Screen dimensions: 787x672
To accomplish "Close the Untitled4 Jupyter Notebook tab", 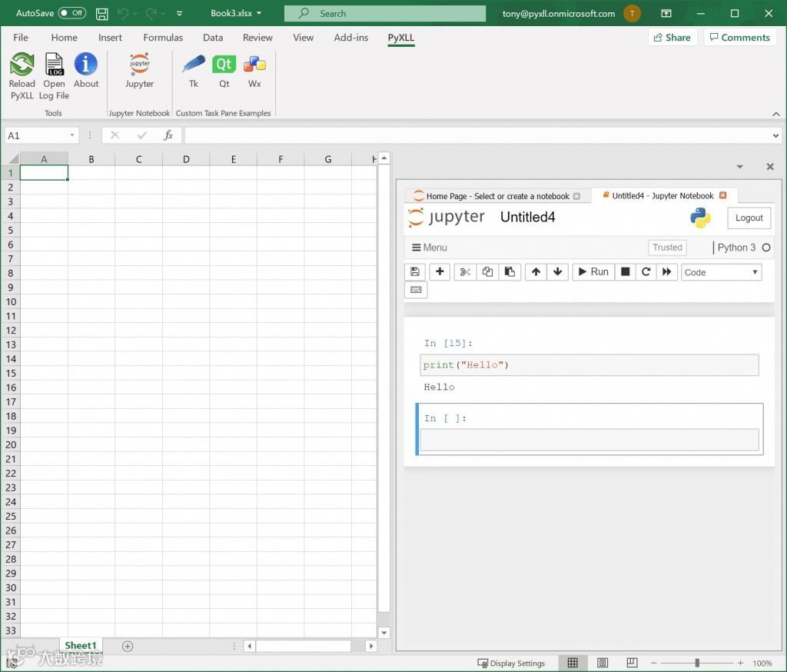I will click(x=722, y=195).
